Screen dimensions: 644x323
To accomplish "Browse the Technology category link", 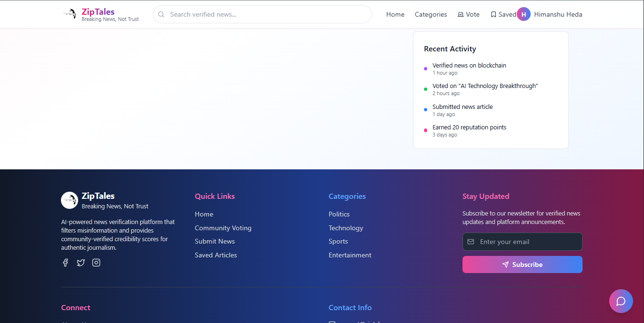I will [x=346, y=228].
